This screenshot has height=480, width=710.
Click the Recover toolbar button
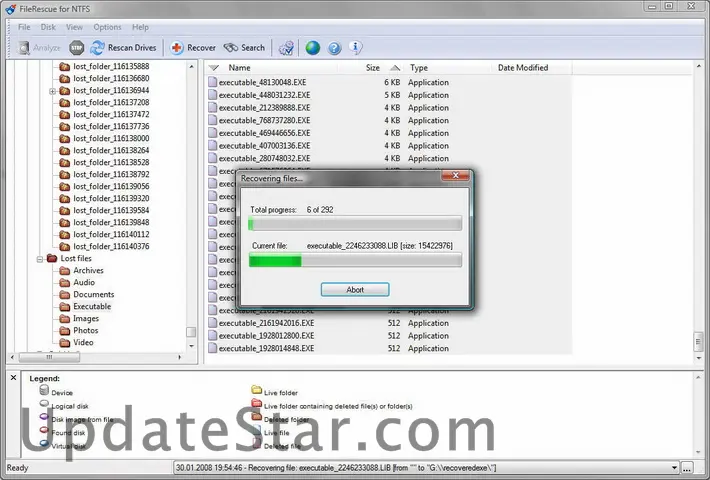tap(193, 48)
